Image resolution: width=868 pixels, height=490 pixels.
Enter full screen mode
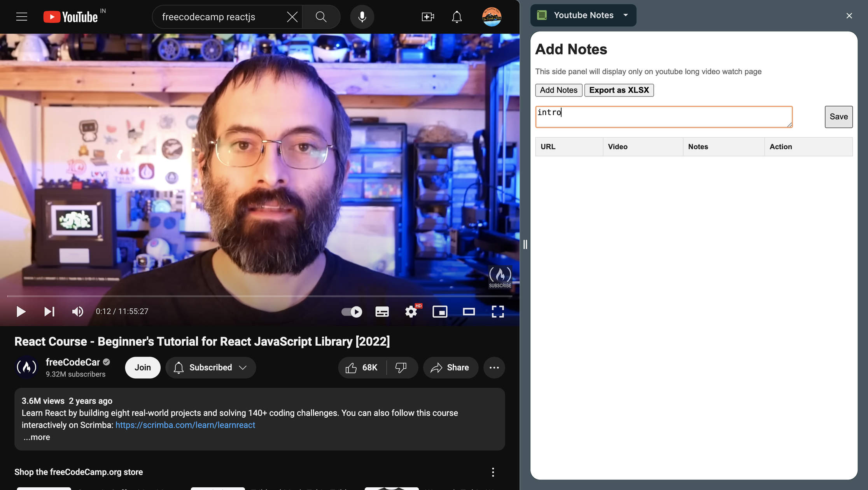(x=498, y=311)
